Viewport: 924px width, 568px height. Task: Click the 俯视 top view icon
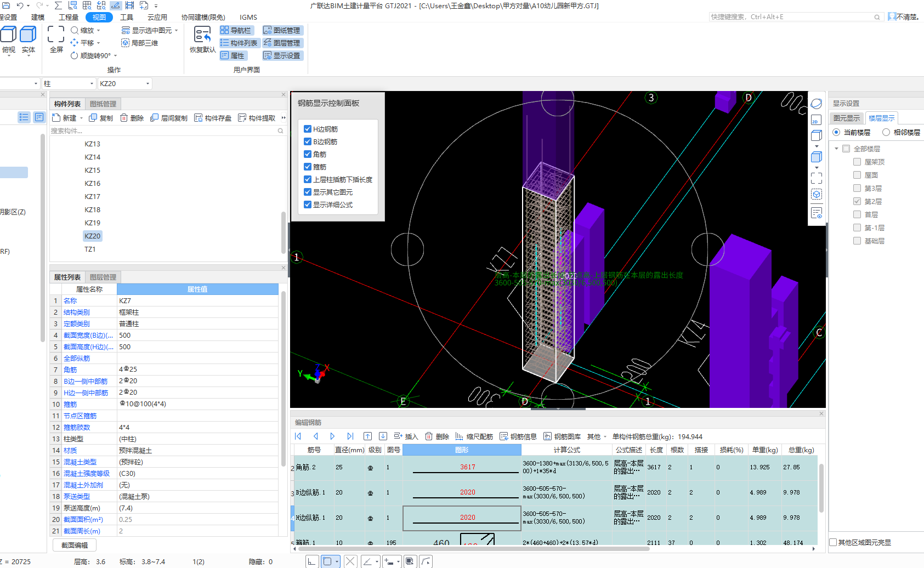click(x=8, y=34)
